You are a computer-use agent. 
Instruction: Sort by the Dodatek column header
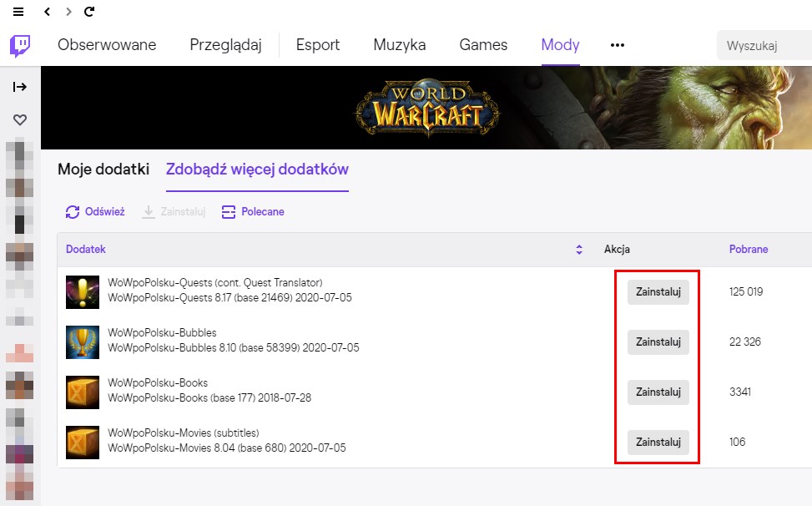click(85, 250)
